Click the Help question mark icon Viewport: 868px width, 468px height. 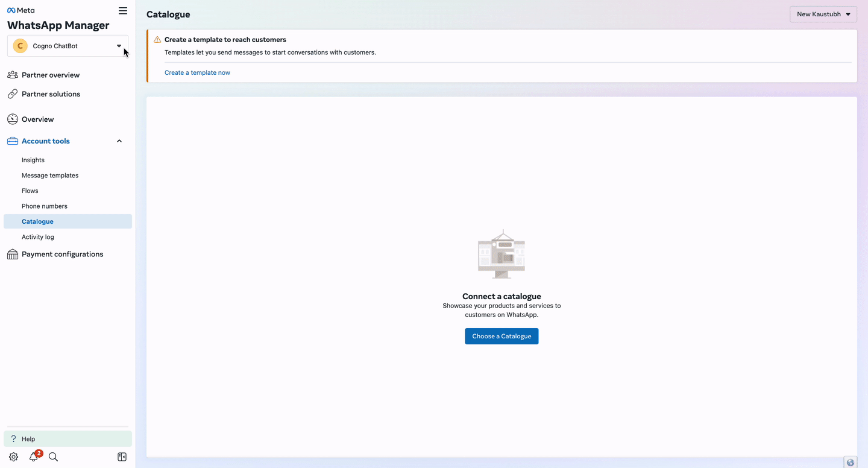13,439
